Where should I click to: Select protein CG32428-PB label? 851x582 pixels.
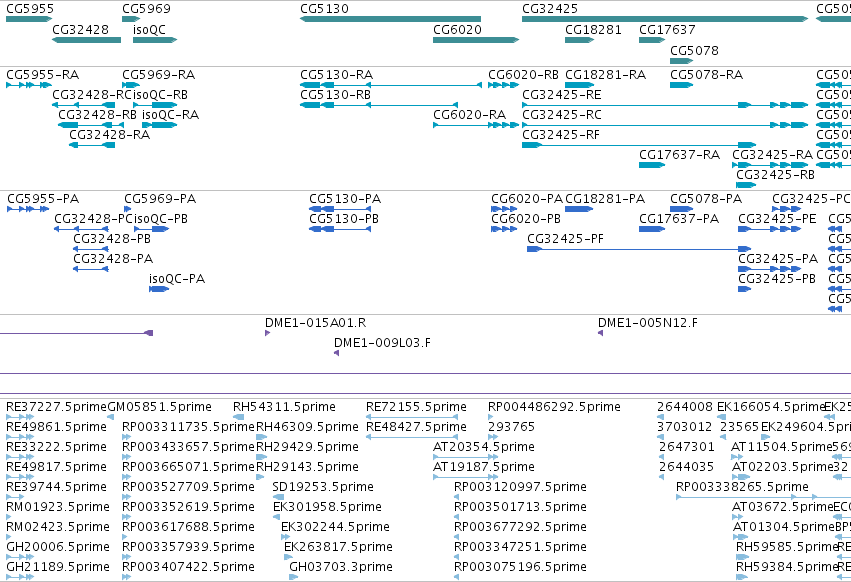pos(112,239)
